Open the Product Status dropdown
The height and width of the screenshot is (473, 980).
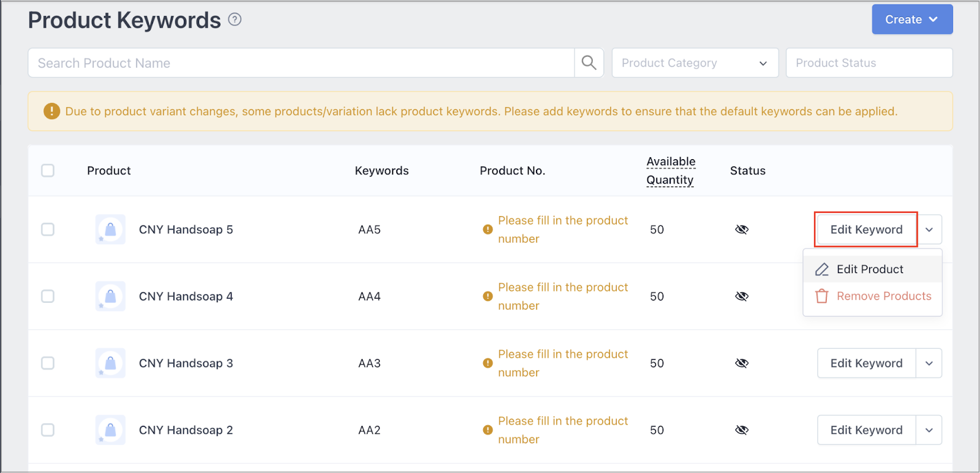coord(869,62)
